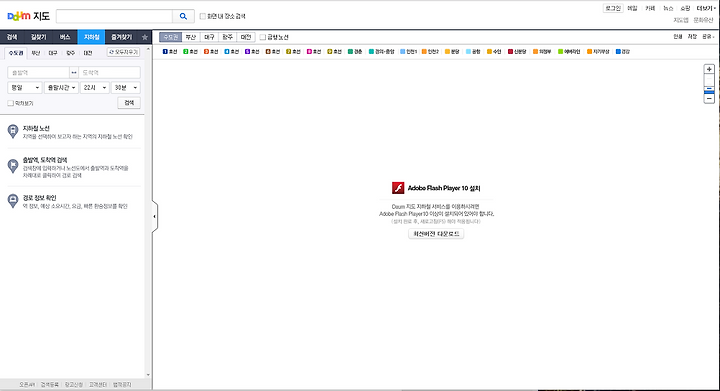Select line 6 (6호선) brown icon
The width and height of the screenshot is (720, 391).
pyautogui.click(x=268, y=52)
